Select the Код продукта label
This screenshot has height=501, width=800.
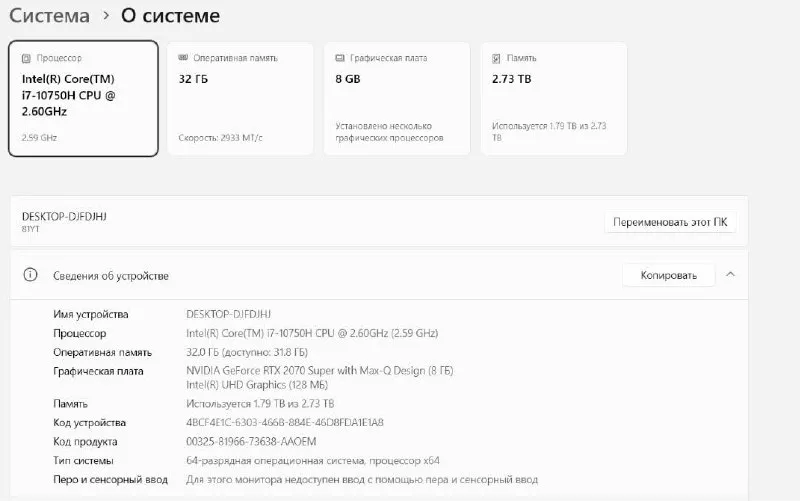85,442
